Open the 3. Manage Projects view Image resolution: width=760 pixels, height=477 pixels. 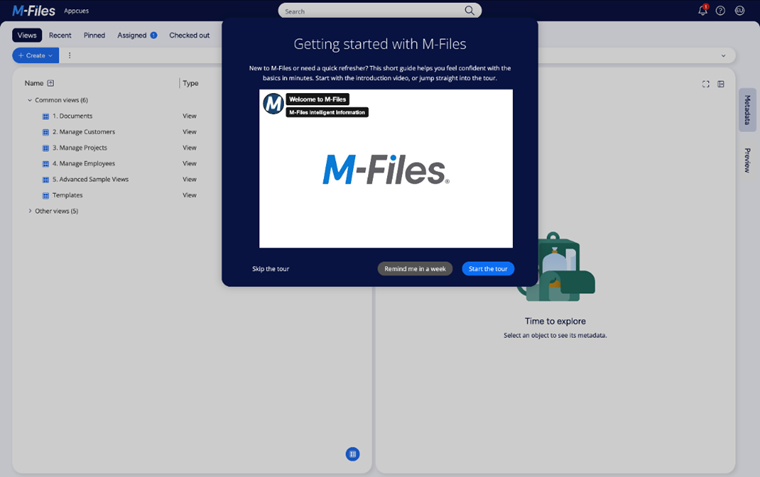pyautogui.click(x=80, y=148)
